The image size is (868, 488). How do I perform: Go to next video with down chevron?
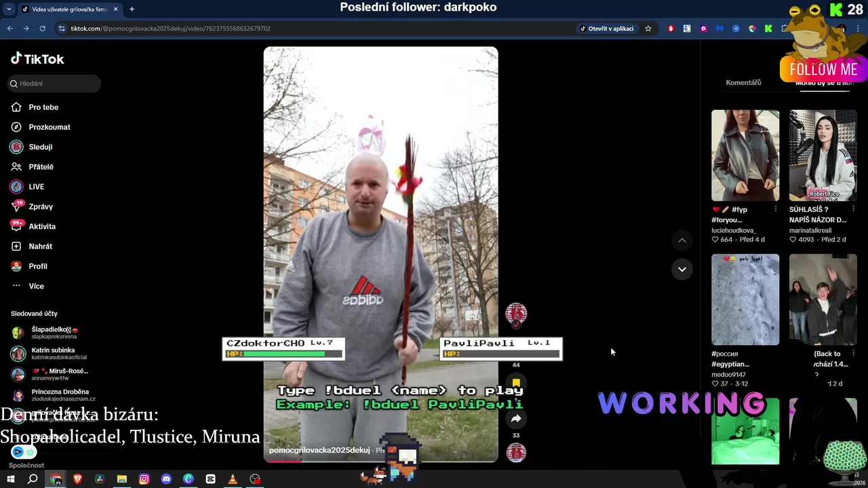click(682, 269)
